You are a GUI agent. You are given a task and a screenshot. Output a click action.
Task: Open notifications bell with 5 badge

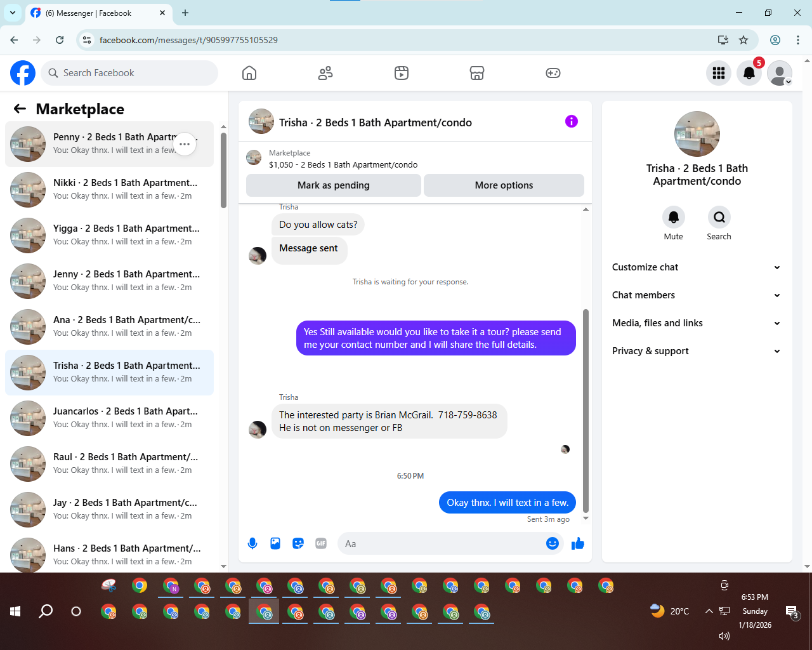pyautogui.click(x=749, y=73)
